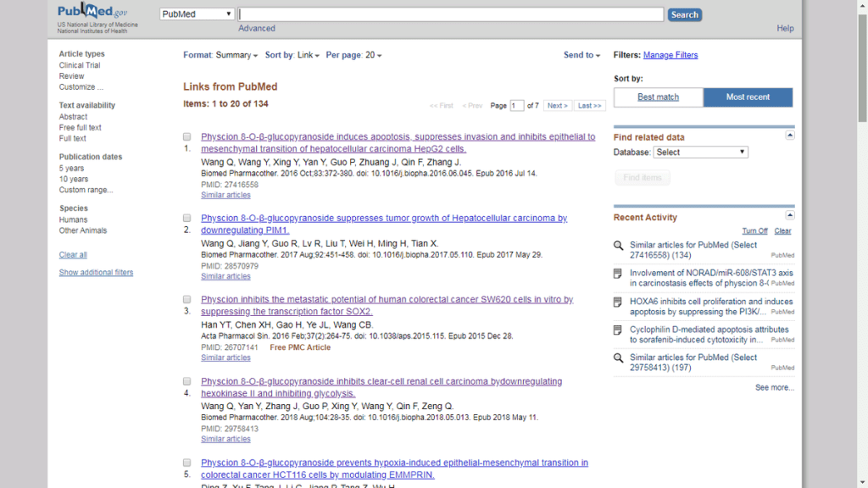
Task: Collapse the Recent Activity panel
Action: [x=790, y=215]
